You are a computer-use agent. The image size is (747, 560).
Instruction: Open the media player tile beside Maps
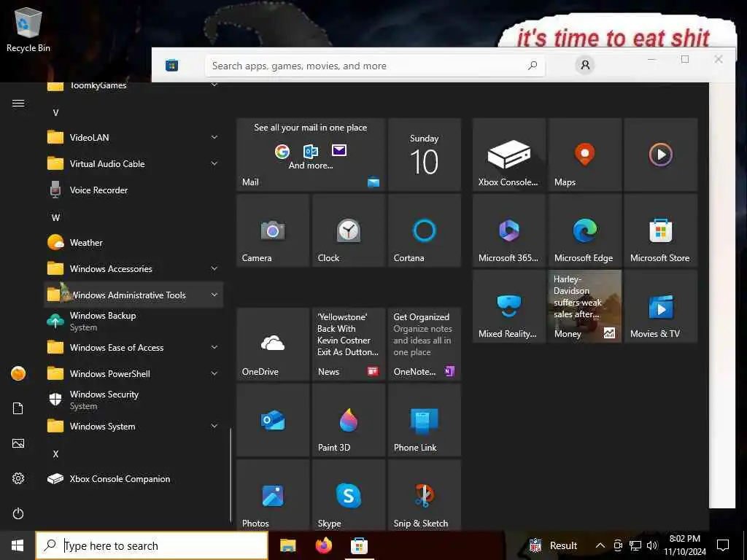click(660, 155)
